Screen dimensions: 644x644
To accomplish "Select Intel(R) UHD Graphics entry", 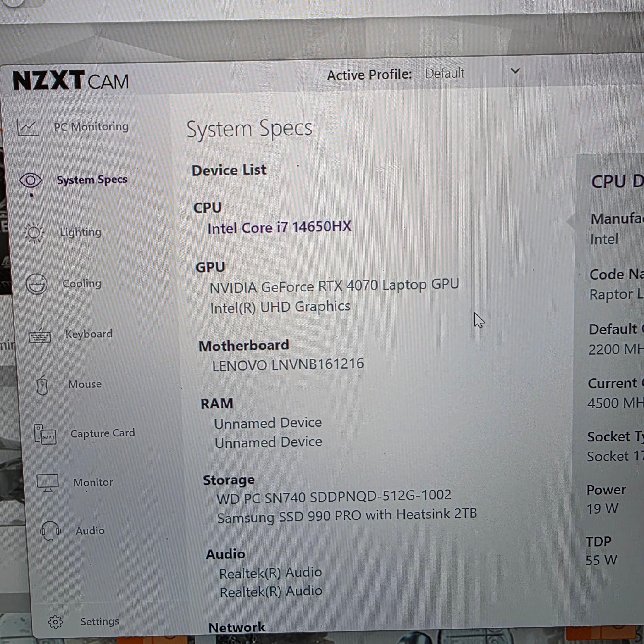I will tap(280, 307).
